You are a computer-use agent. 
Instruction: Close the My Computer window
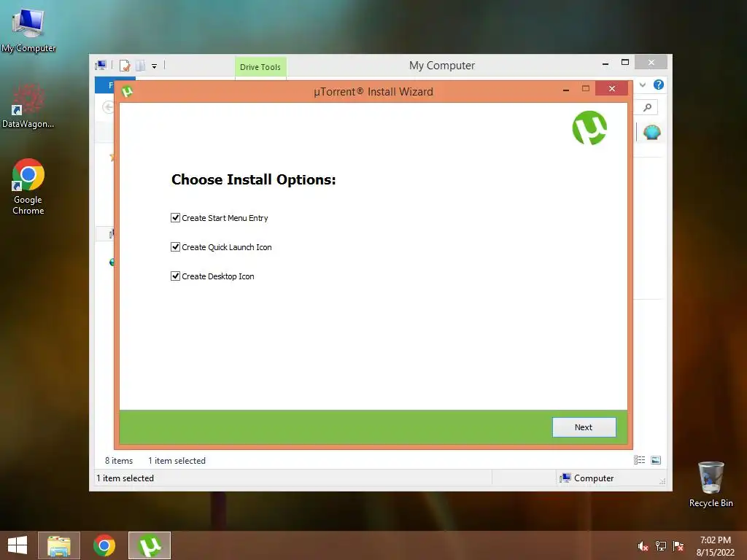point(651,63)
